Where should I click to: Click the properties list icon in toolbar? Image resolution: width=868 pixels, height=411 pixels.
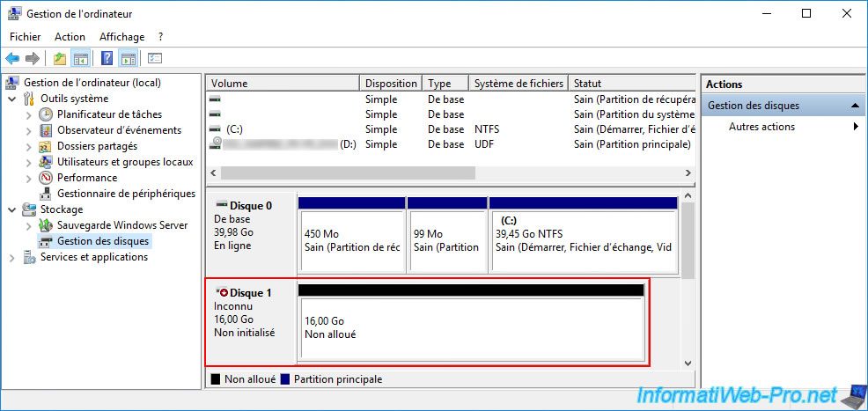coord(155,58)
